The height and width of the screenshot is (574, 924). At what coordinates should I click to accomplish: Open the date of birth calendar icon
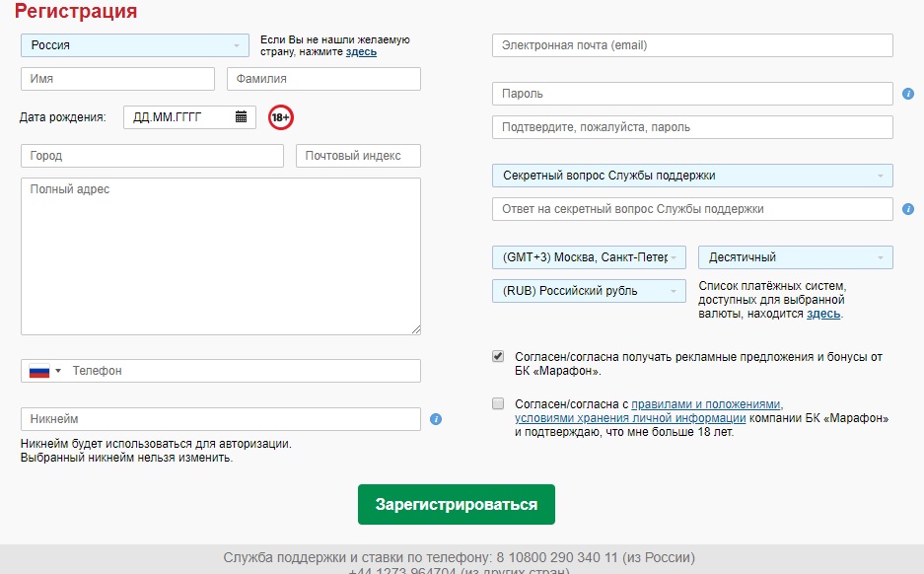(241, 116)
